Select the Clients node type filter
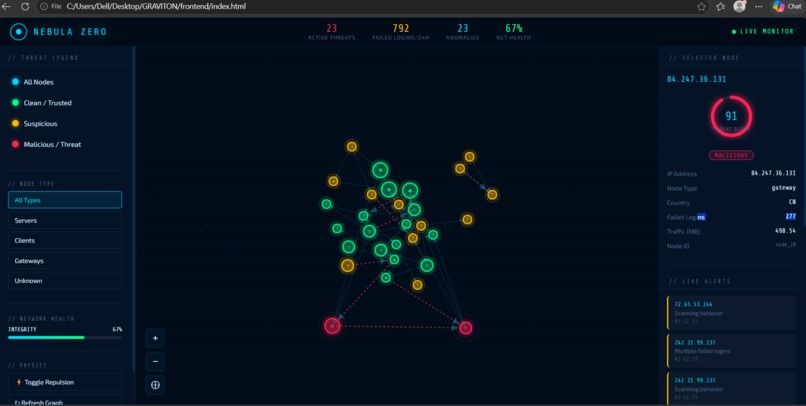The width and height of the screenshot is (806, 406). [x=65, y=241]
